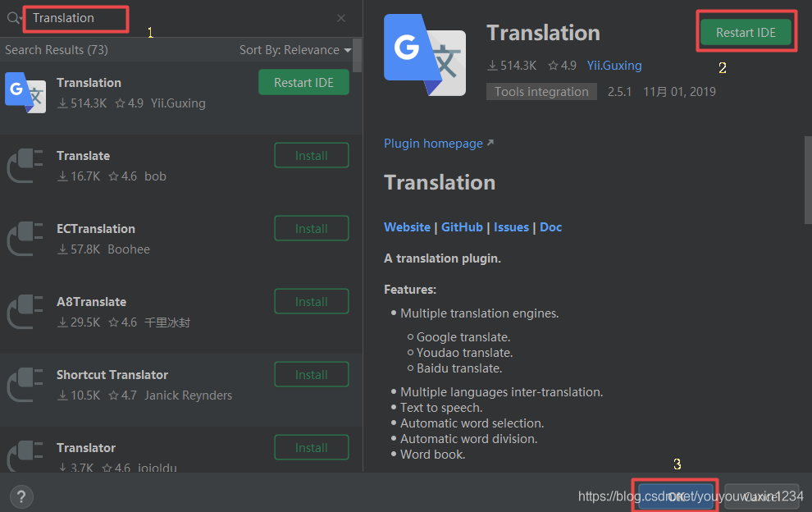Click the A8Translate plugin icon
Image resolution: width=812 pixels, height=512 pixels.
[x=25, y=312]
